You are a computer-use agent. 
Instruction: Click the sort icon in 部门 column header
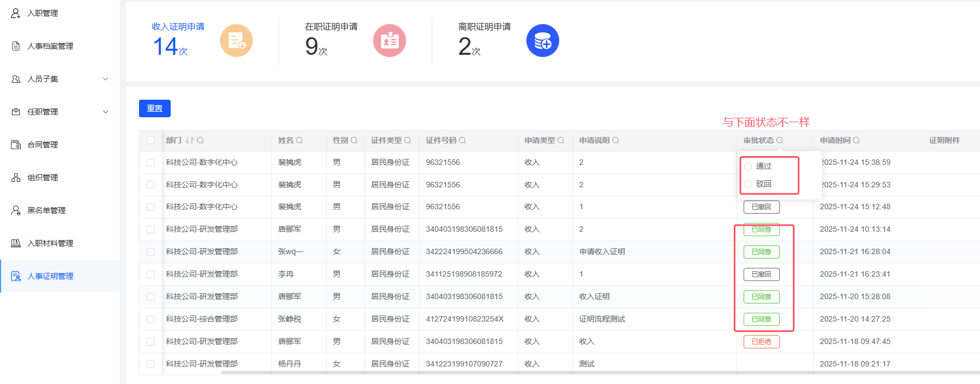coord(189,140)
